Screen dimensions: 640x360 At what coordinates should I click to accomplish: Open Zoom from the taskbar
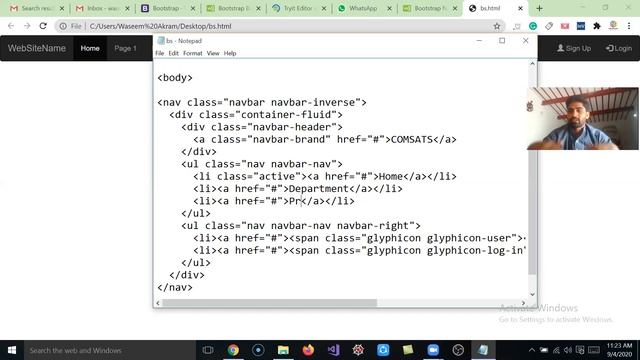[433, 350]
